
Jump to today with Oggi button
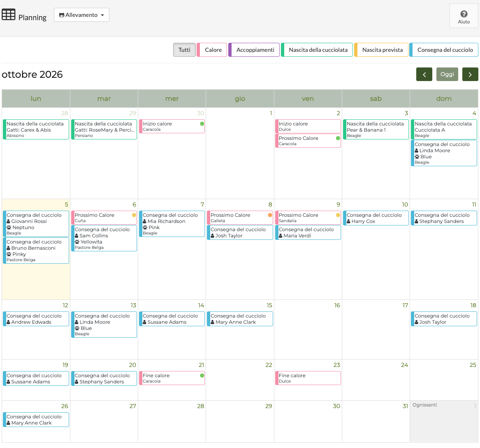point(447,74)
